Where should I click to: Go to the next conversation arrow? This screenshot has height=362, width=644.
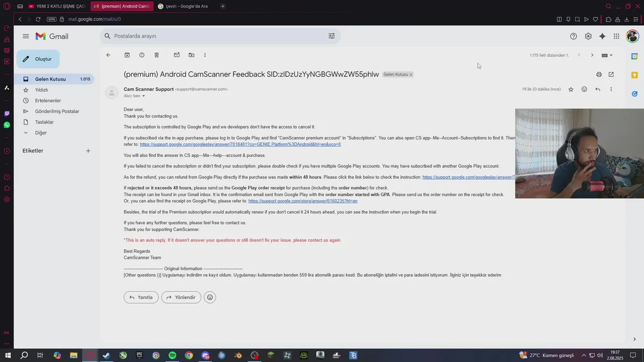tap(592, 55)
